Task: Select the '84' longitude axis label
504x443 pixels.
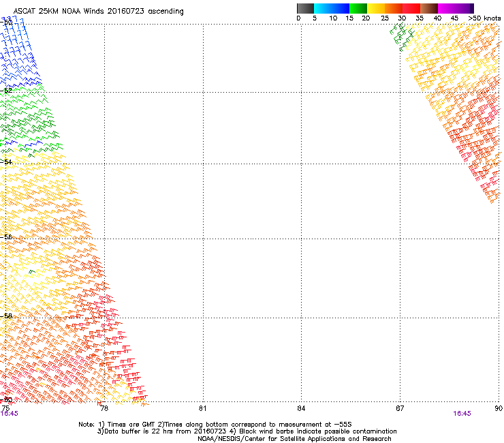Action: [x=301, y=408]
